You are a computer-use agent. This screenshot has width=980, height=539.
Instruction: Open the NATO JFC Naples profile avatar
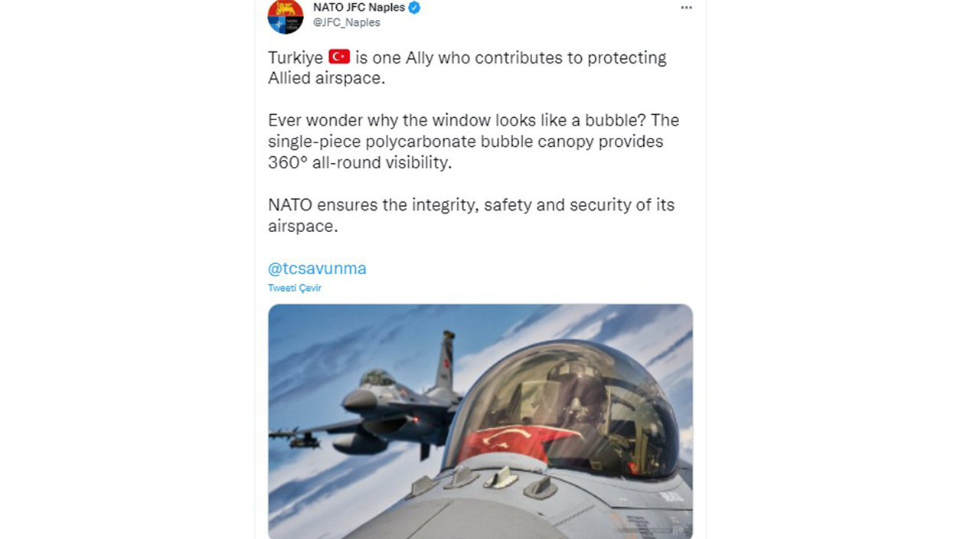point(285,15)
